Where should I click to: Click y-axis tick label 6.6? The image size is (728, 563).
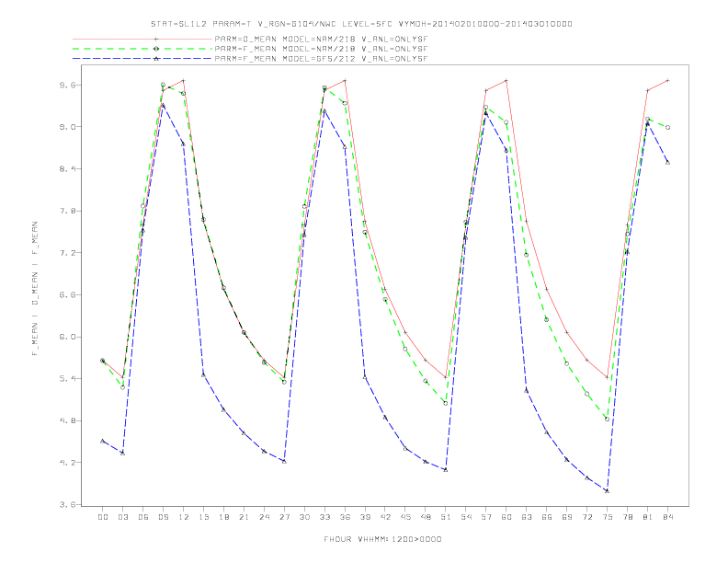67,295
